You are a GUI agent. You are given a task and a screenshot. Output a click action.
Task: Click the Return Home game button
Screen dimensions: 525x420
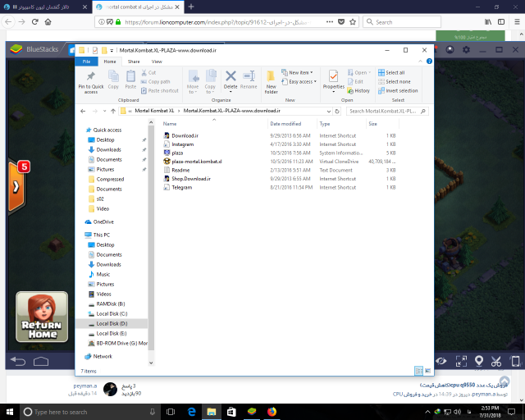pos(42,317)
